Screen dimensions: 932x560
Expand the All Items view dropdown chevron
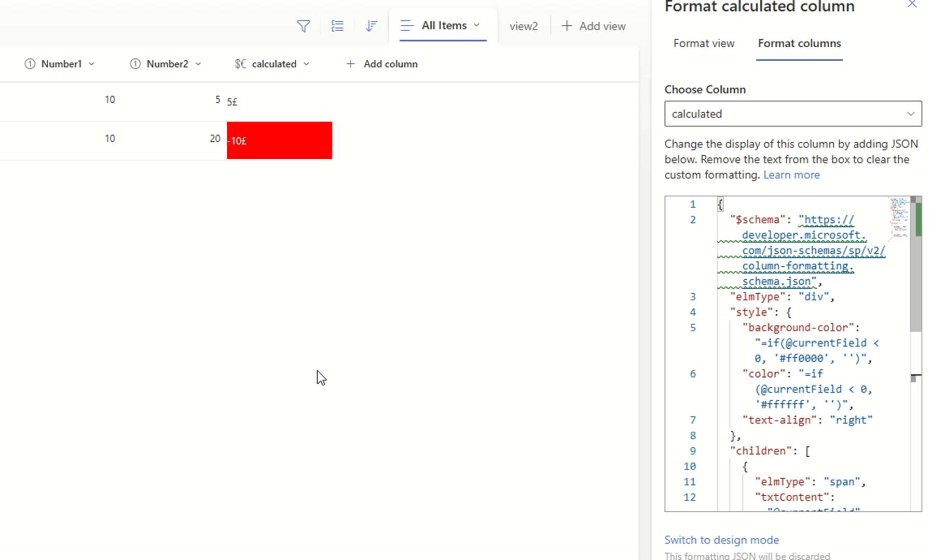coord(476,25)
